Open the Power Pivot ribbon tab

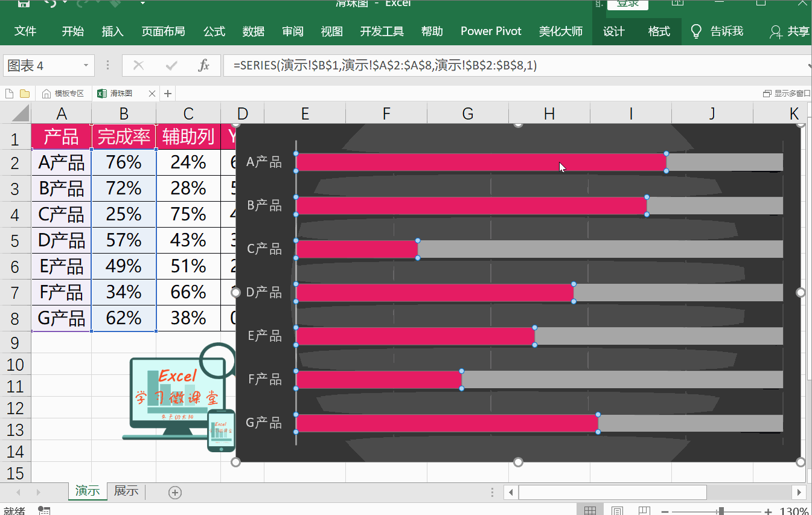tap(491, 31)
